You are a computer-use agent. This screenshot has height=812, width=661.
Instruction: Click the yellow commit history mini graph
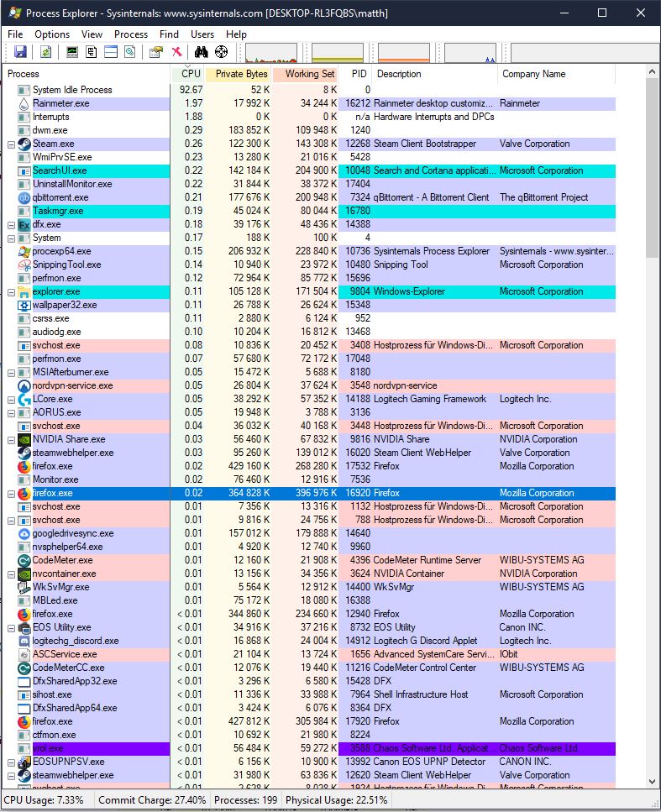(x=338, y=53)
